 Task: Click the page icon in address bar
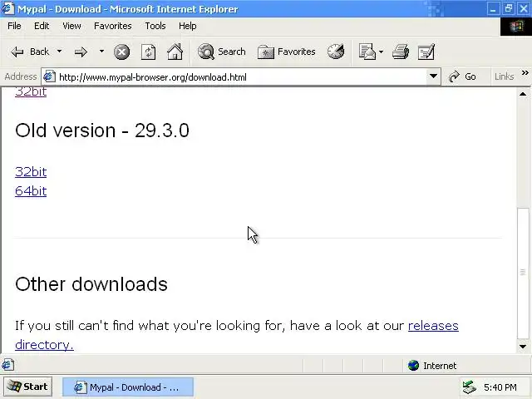click(x=49, y=76)
